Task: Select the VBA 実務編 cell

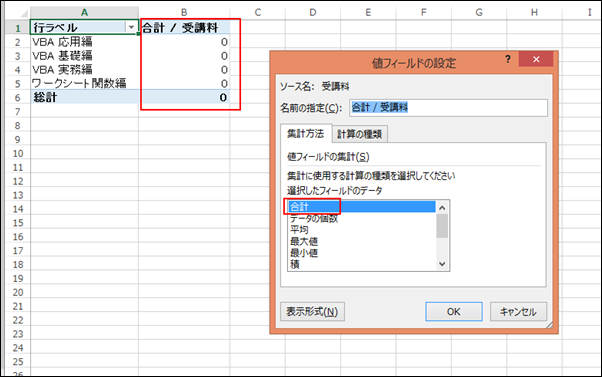Action: tap(84, 69)
